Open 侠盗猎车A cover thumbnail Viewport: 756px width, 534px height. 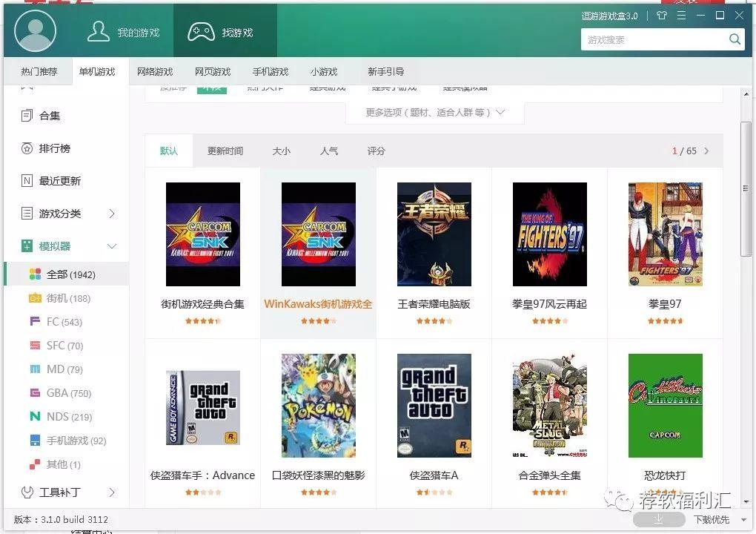point(434,405)
